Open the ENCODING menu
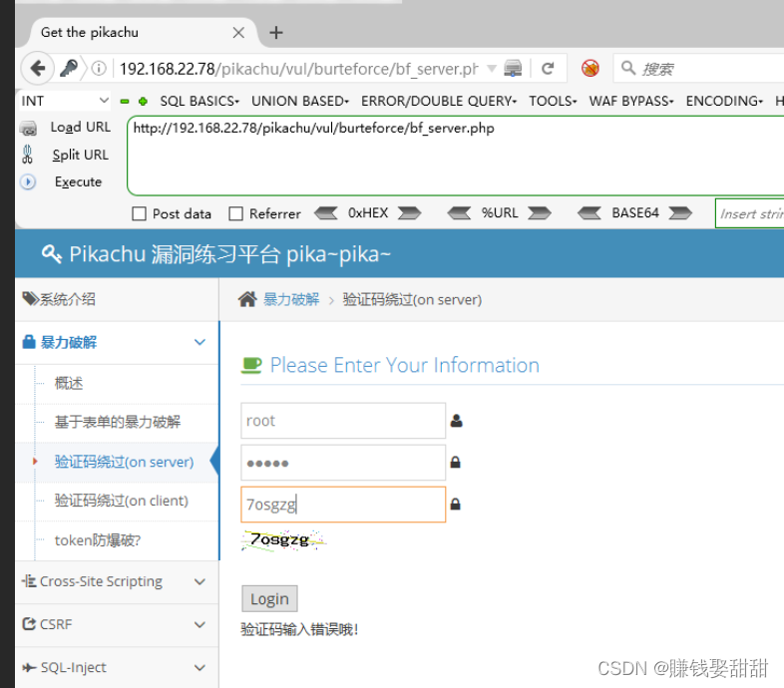 724,101
